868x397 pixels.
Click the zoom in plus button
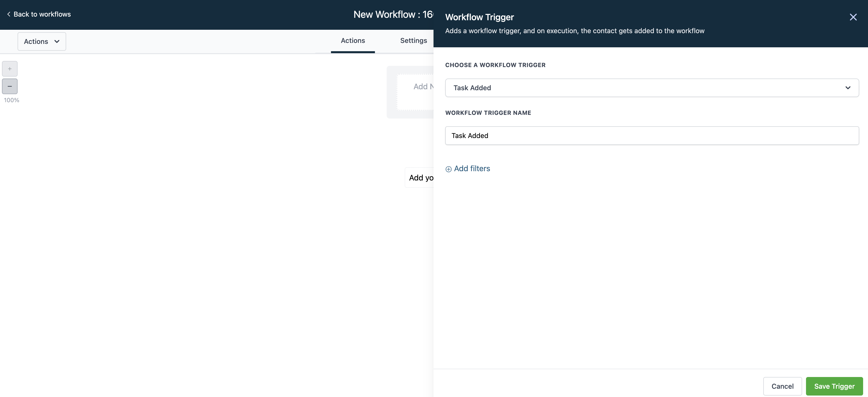(x=10, y=69)
